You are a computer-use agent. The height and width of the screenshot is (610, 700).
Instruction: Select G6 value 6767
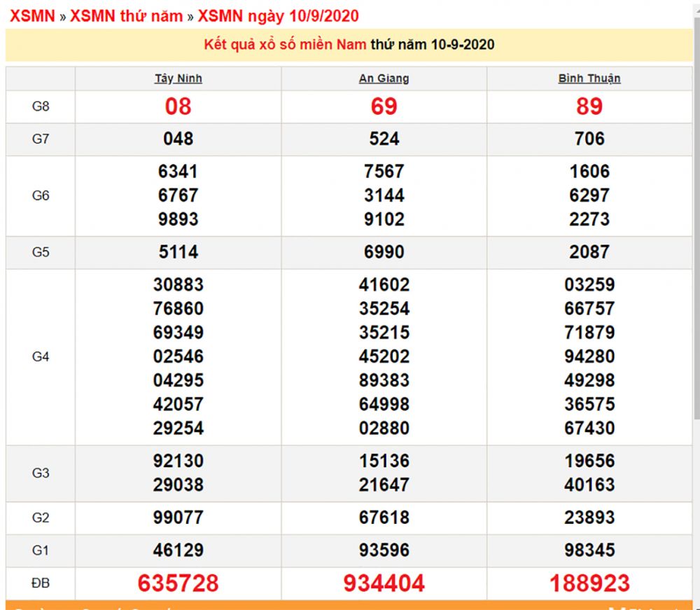coord(178,195)
